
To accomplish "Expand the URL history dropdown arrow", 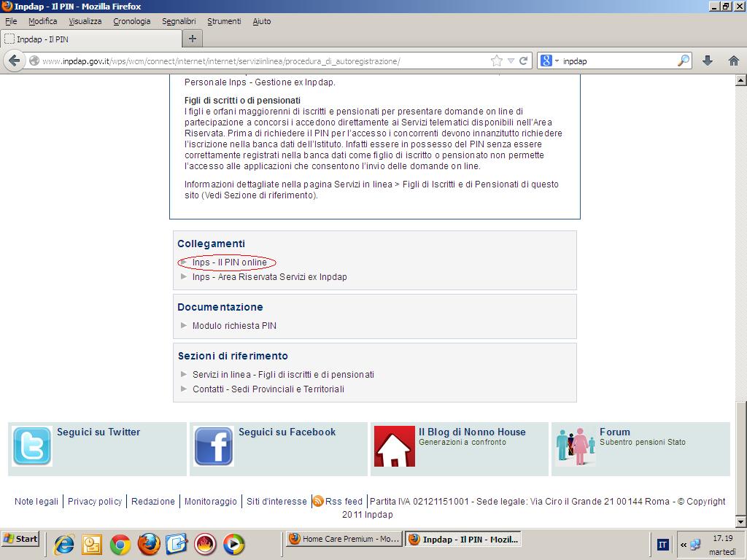I will pyautogui.click(x=511, y=61).
